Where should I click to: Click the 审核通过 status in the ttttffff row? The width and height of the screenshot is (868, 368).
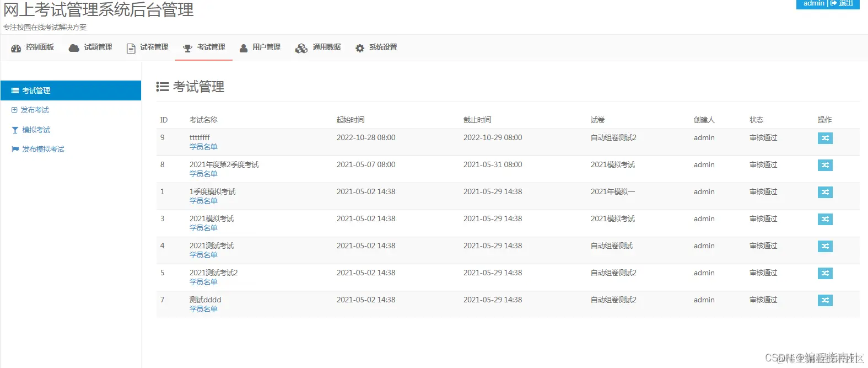(x=763, y=137)
